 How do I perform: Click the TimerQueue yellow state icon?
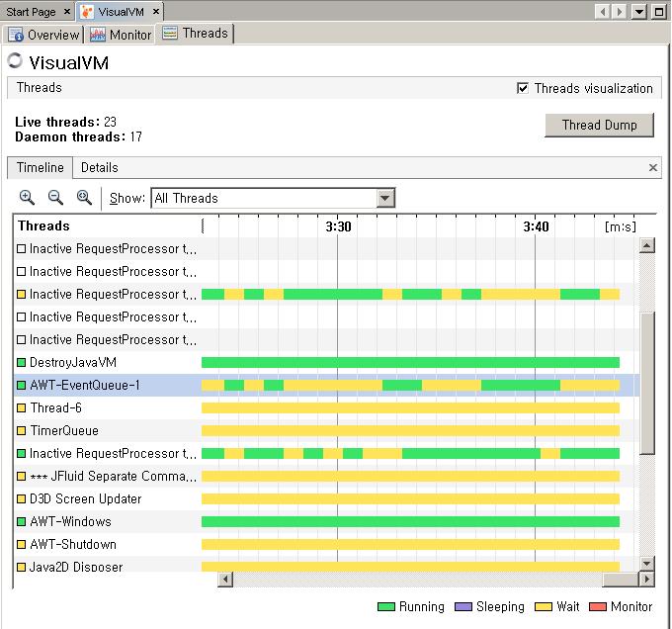(x=21, y=431)
